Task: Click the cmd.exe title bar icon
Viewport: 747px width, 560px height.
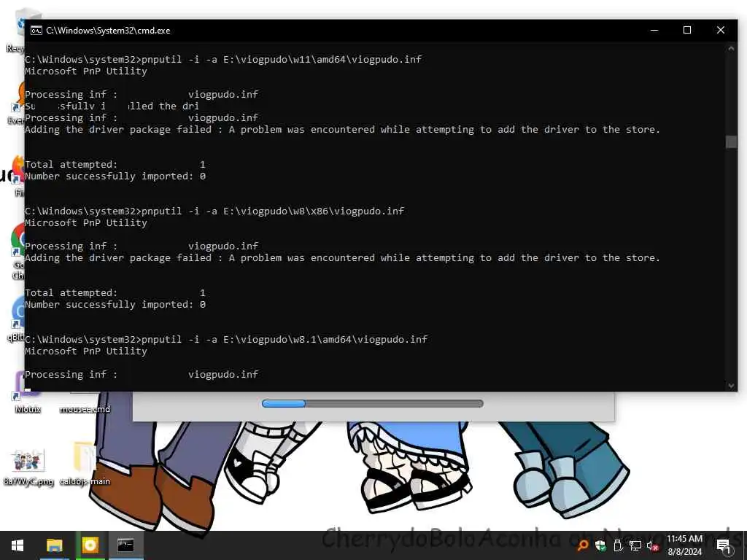Action: click(x=36, y=31)
